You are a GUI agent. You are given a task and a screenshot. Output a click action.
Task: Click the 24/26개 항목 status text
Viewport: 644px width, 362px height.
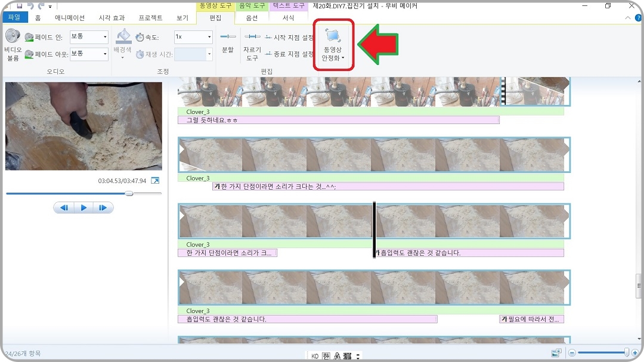23,354
